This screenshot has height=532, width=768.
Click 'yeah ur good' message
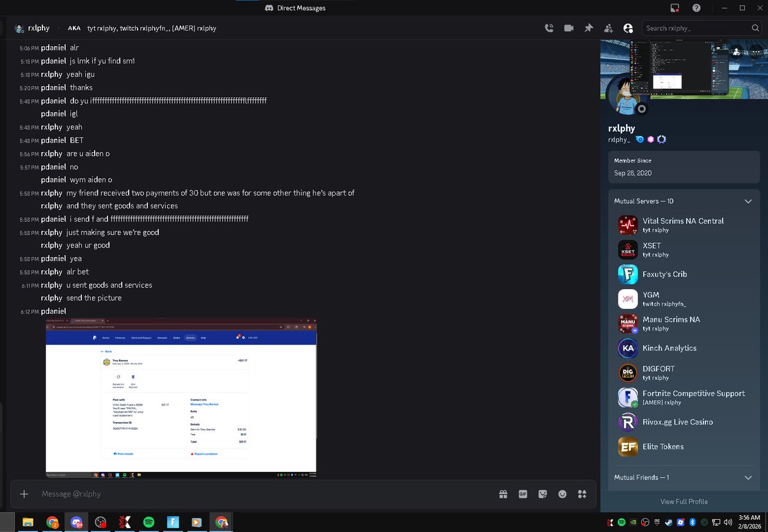pyautogui.click(x=88, y=246)
